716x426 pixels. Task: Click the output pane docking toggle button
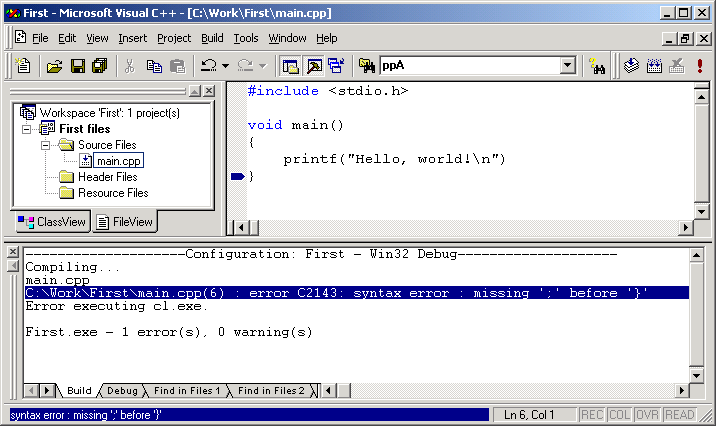click(x=13, y=266)
